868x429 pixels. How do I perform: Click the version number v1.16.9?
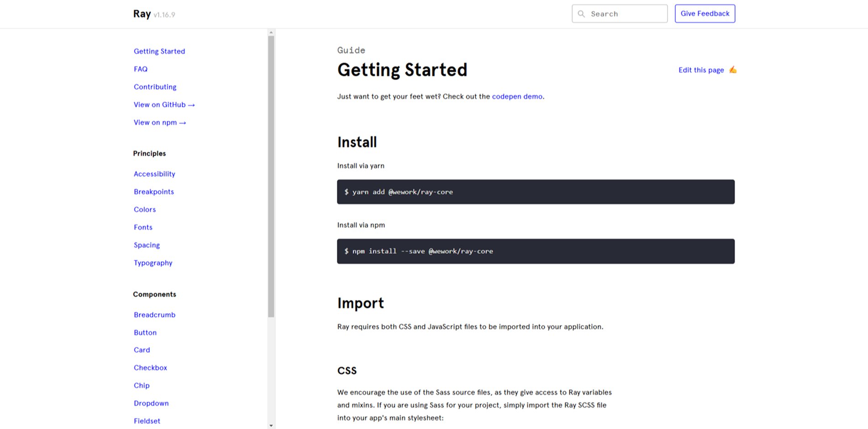point(164,15)
